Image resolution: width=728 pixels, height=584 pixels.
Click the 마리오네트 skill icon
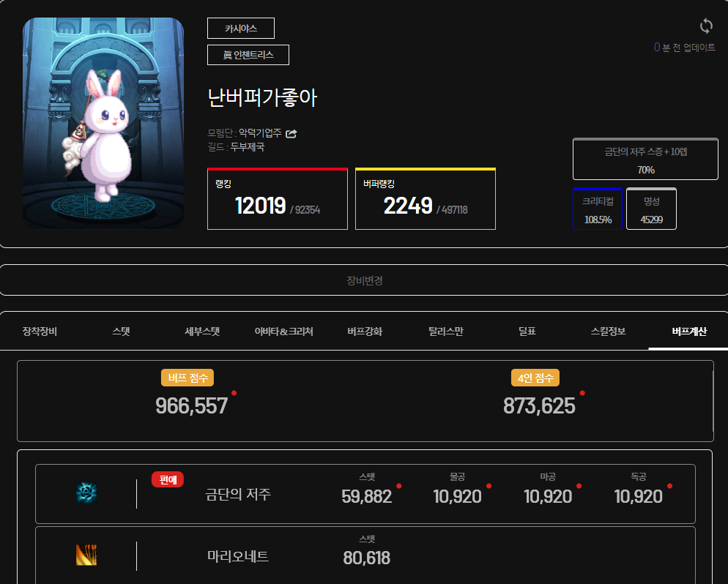[x=86, y=555]
